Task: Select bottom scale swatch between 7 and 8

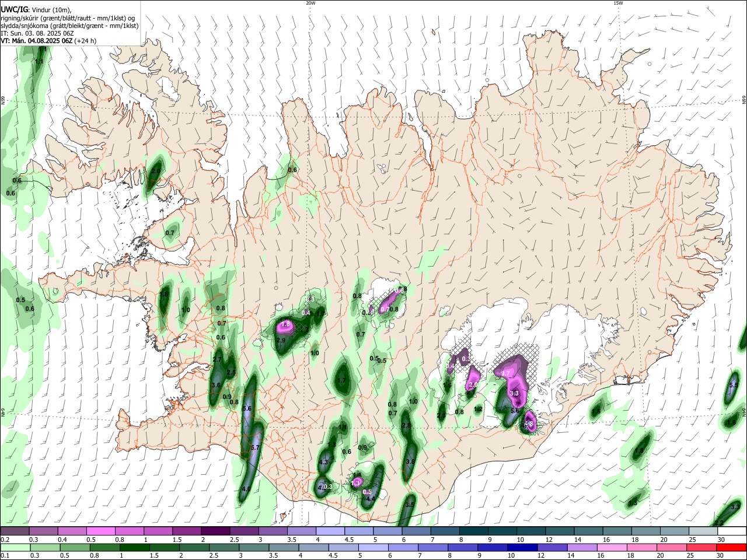Action: [x=432, y=547]
